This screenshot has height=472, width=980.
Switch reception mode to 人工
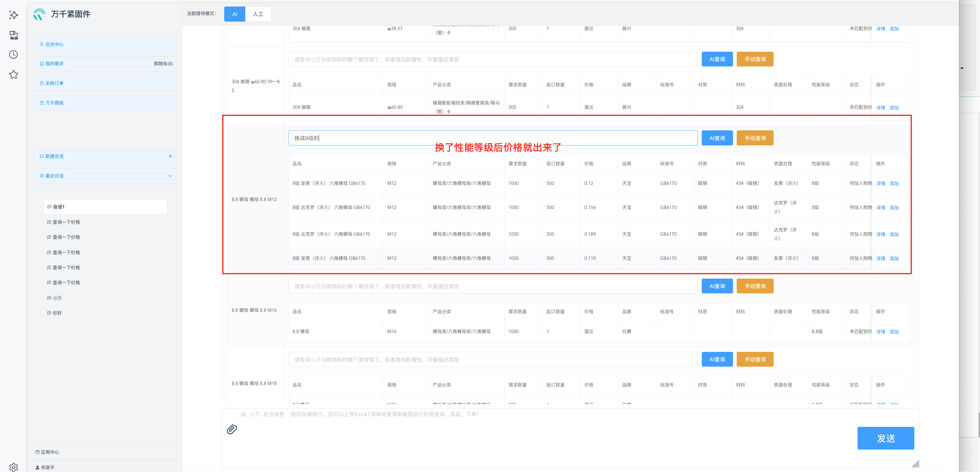(258, 14)
